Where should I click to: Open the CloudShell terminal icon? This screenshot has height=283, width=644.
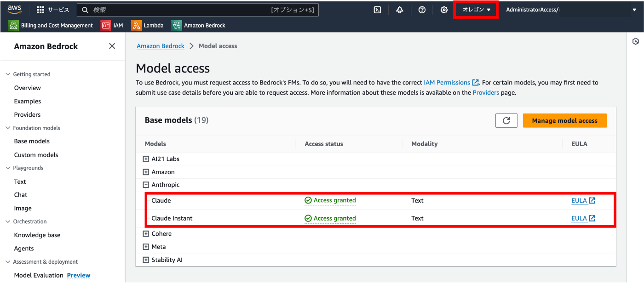click(377, 10)
